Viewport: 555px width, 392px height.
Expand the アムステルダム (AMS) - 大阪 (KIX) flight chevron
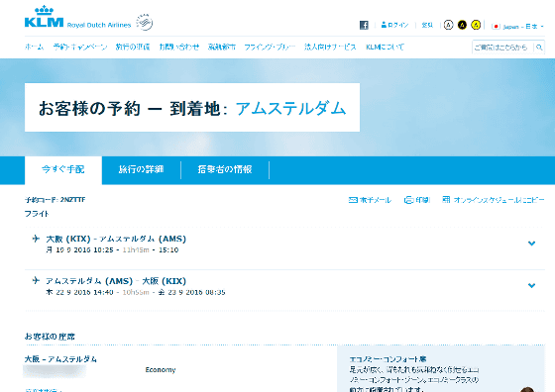531,285
